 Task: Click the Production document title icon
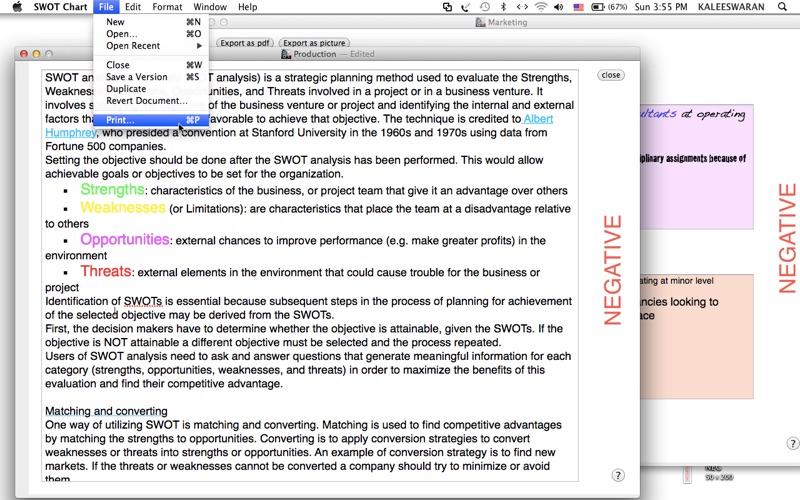[x=286, y=54]
